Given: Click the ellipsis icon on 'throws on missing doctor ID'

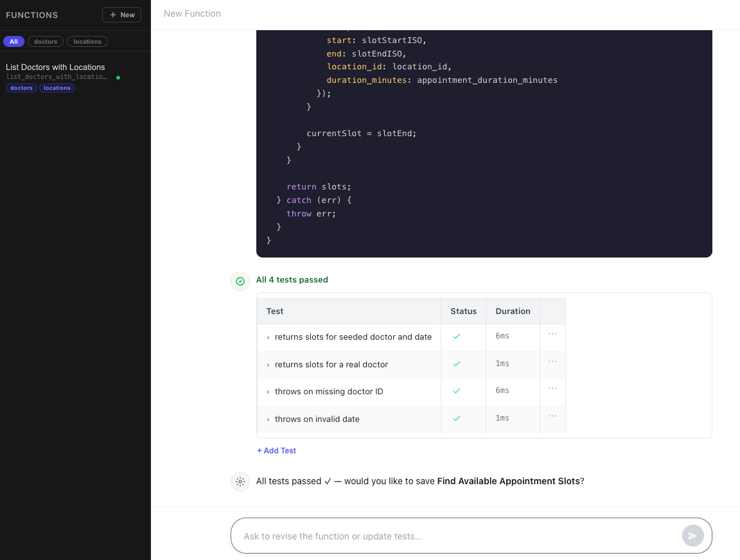Looking at the screenshot, I should point(552,388).
